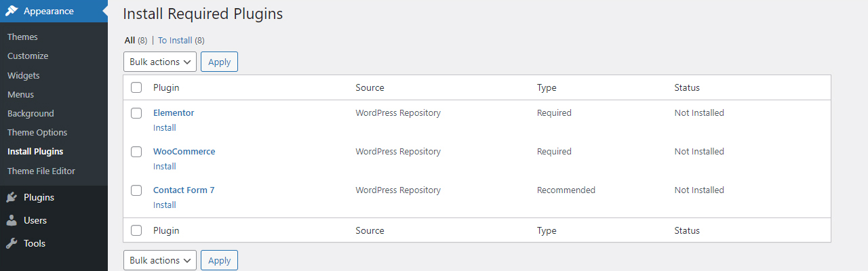Click the Status column header at top
Viewport: 868px width, 271px height.
pos(687,87)
